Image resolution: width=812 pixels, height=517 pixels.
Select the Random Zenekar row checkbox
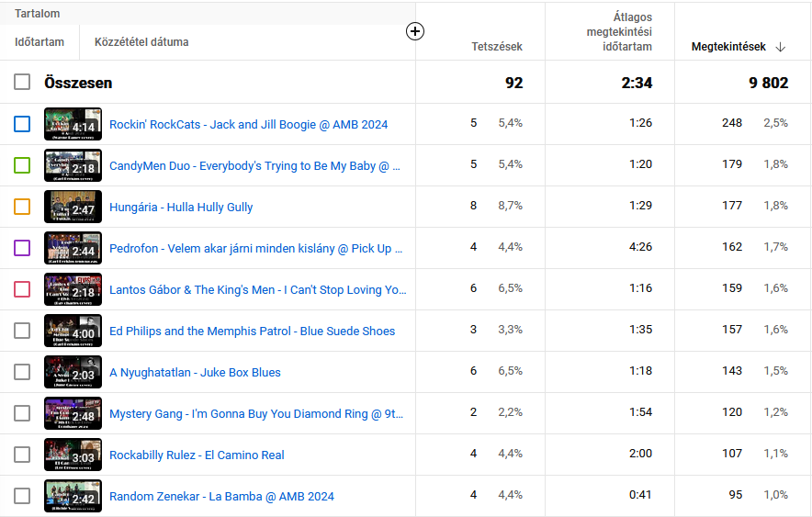tap(22, 496)
